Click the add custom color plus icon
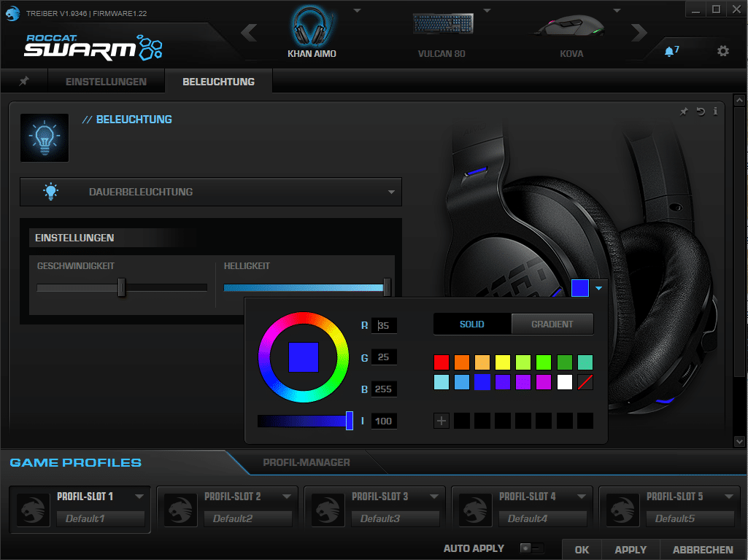This screenshot has width=748, height=560. tap(442, 421)
